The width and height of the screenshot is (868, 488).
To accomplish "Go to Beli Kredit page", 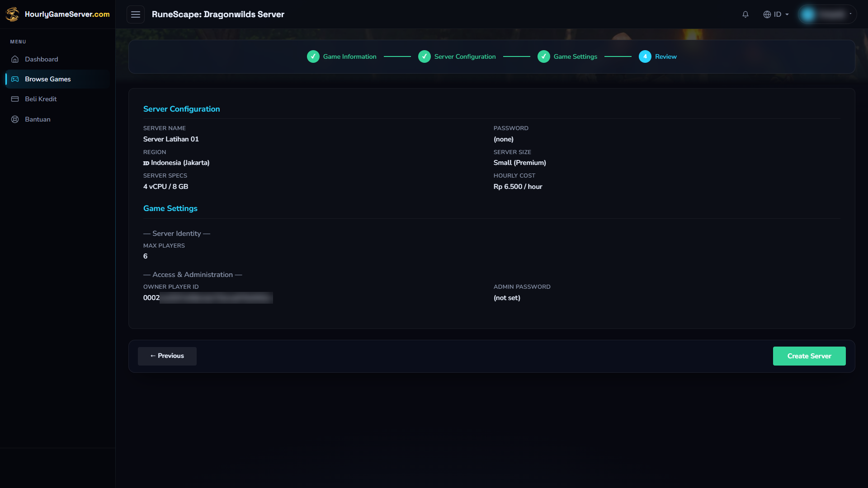I will [x=57, y=99].
